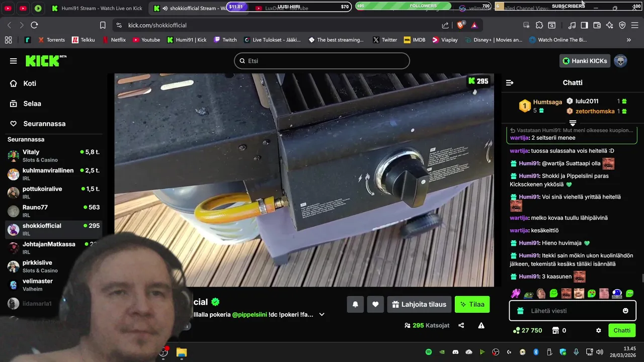Screen dimensions: 644x362
Task: Open the Kick hamburger menu
Action: (x=13, y=61)
